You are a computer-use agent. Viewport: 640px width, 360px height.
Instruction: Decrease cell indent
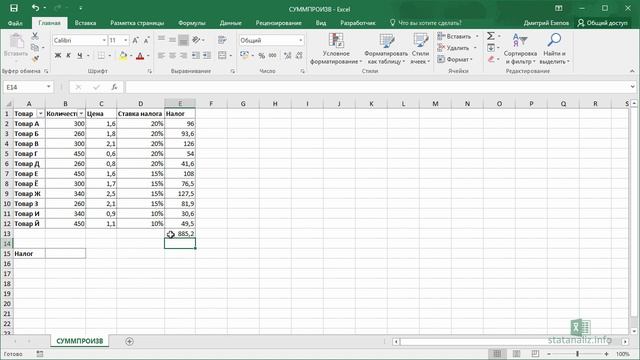[x=196, y=56]
